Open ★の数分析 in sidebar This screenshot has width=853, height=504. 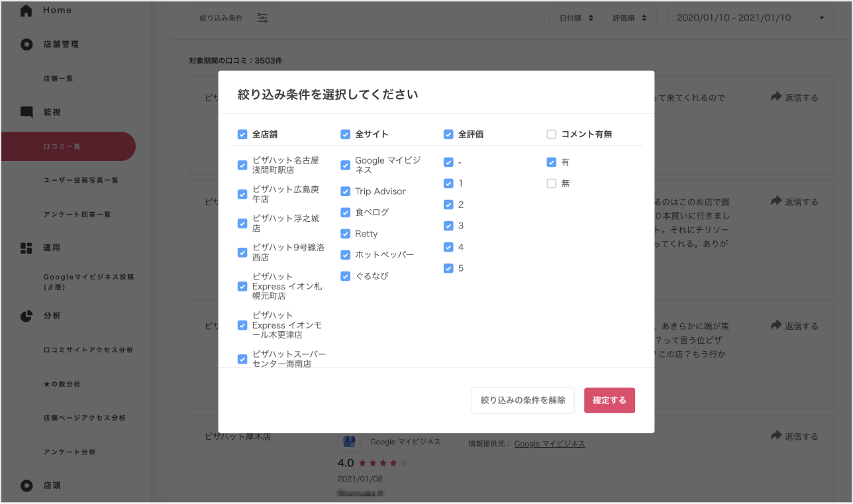pos(62,384)
